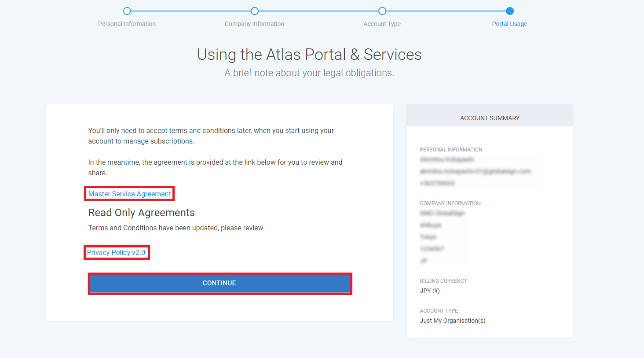Image resolution: width=644 pixels, height=358 pixels.
Task: Click the Personal Information step circle
Action: coord(127,11)
